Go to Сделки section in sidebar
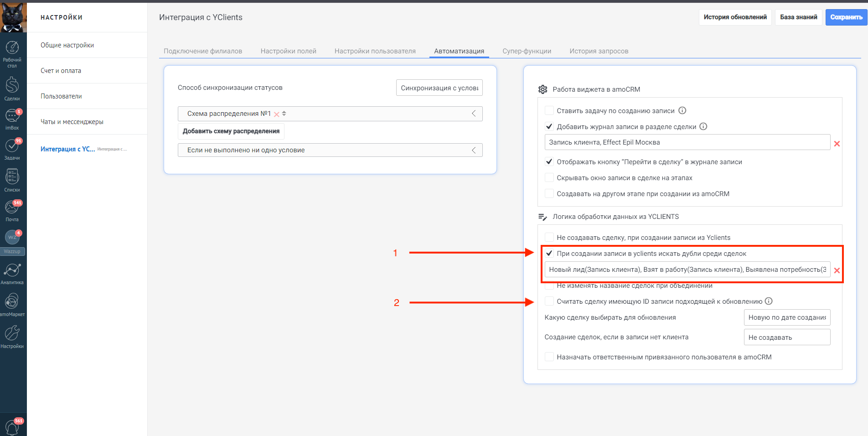 [12, 88]
